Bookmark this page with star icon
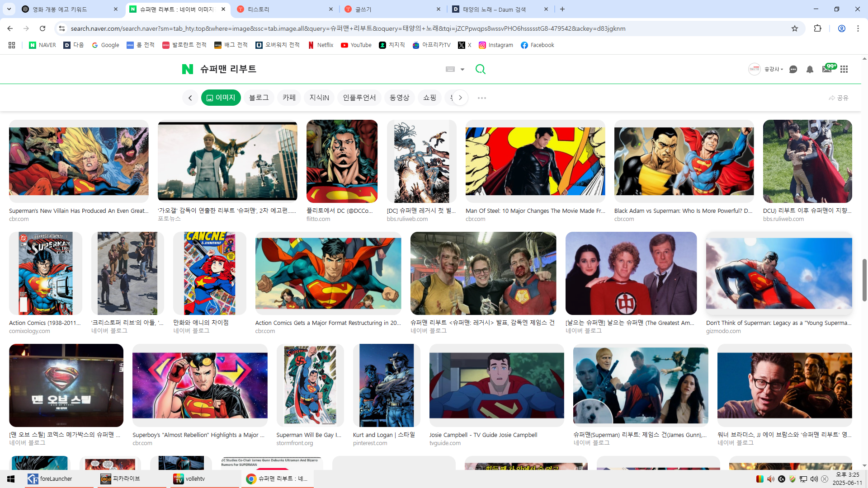868x488 pixels. tap(795, 28)
